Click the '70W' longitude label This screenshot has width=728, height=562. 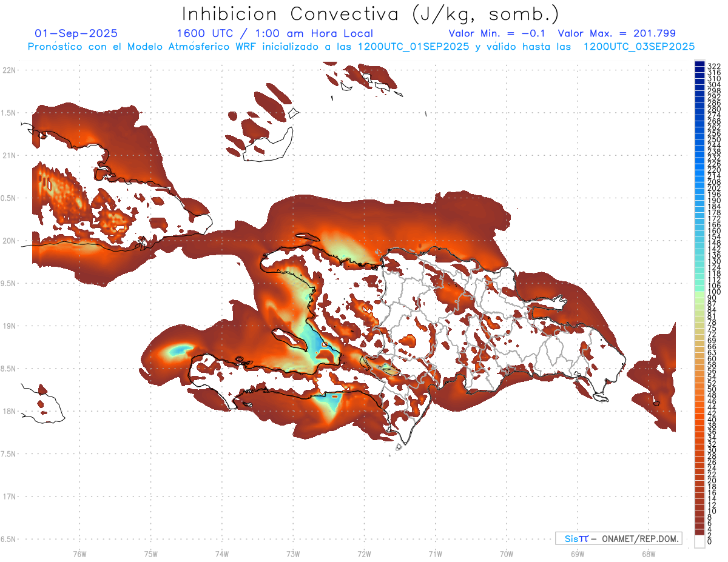tap(506, 553)
